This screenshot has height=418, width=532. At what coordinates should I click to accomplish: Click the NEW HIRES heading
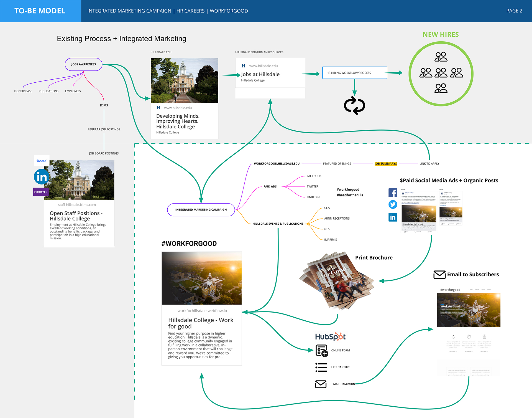tap(441, 34)
